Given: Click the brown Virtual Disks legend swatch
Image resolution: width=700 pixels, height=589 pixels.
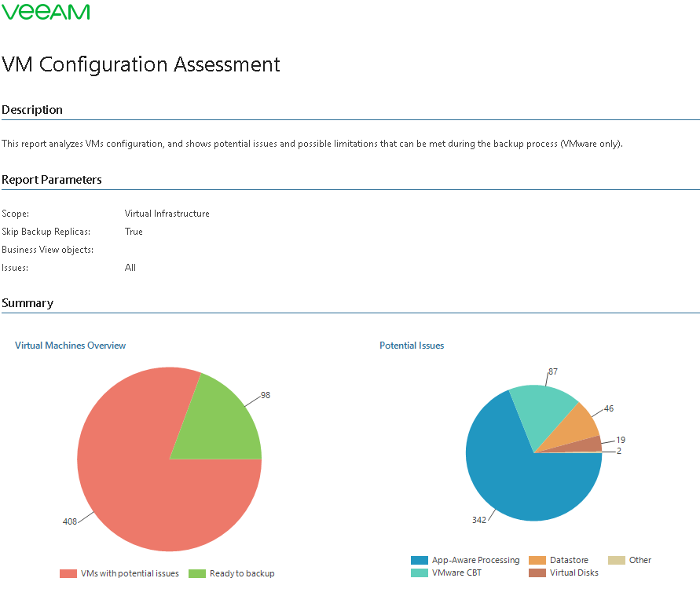Looking at the screenshot, I should [x=537, y=573].
